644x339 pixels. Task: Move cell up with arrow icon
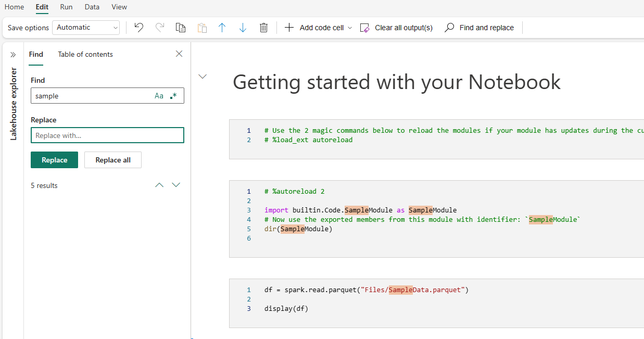point(222,28)
